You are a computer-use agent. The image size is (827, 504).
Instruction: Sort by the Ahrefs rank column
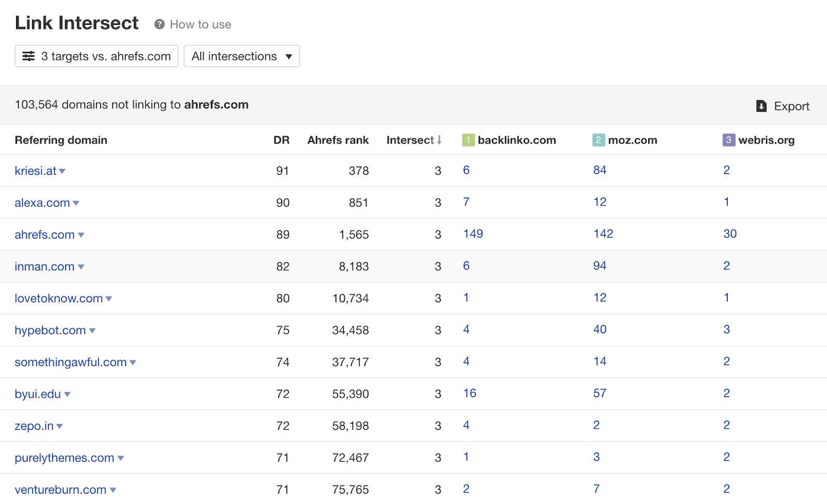coord(338,140)
